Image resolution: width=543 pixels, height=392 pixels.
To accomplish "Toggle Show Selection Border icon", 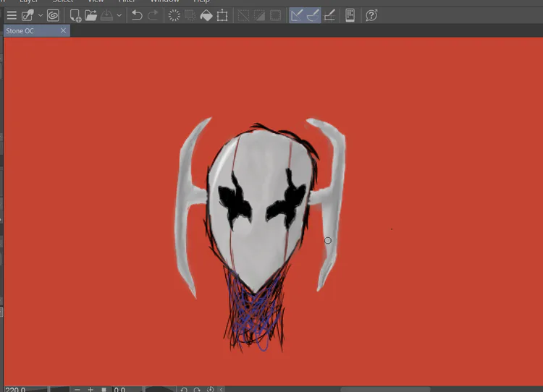I will 275,15.
